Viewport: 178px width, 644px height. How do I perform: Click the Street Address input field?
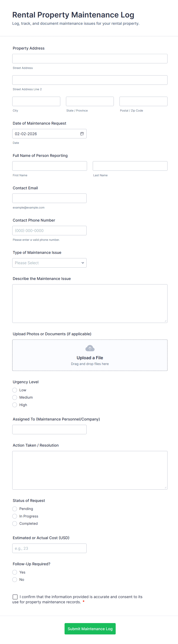(90, 59)
